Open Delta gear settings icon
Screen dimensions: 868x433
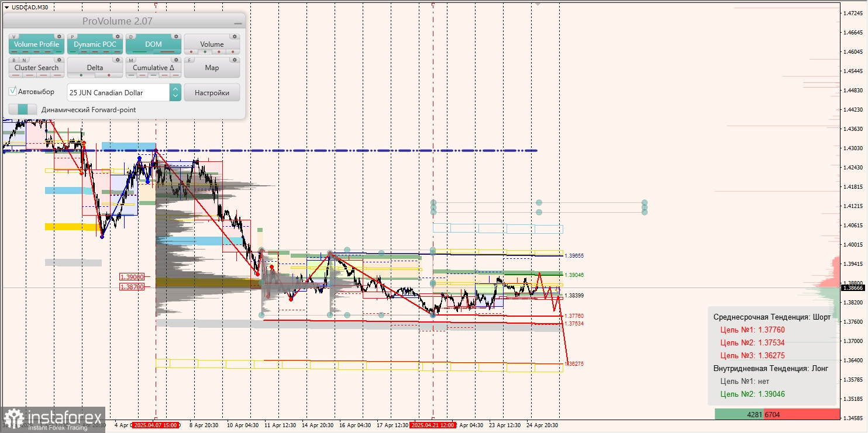point(118,60)
